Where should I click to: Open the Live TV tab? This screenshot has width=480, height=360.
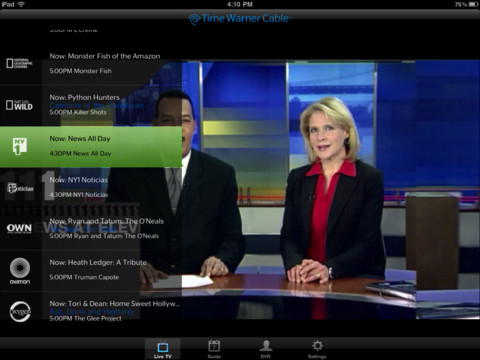point(163,349)
